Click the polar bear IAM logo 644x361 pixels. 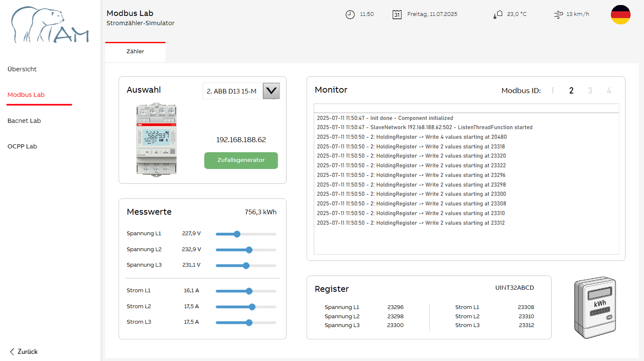click(50, 25)
